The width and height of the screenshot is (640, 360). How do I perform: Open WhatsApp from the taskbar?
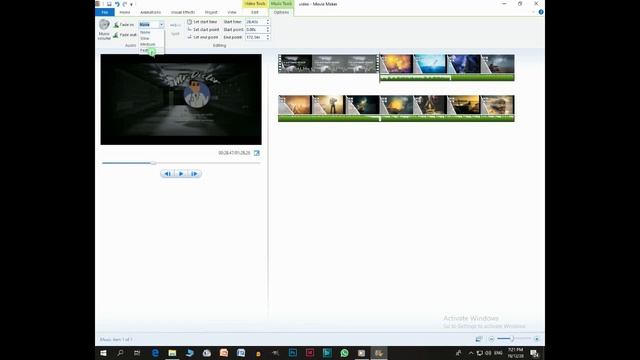click(344, 353)
